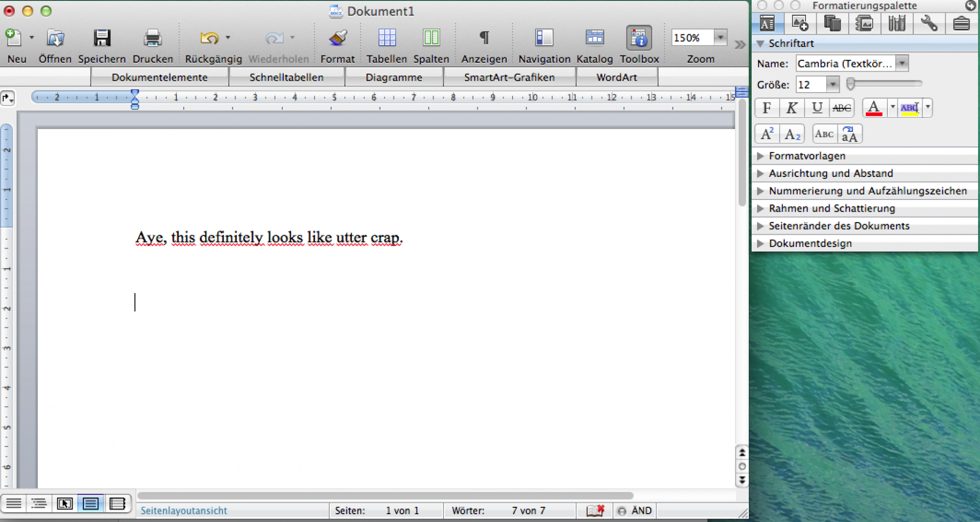Expand Ausrichtung und Abstand section

click(760, 174)
